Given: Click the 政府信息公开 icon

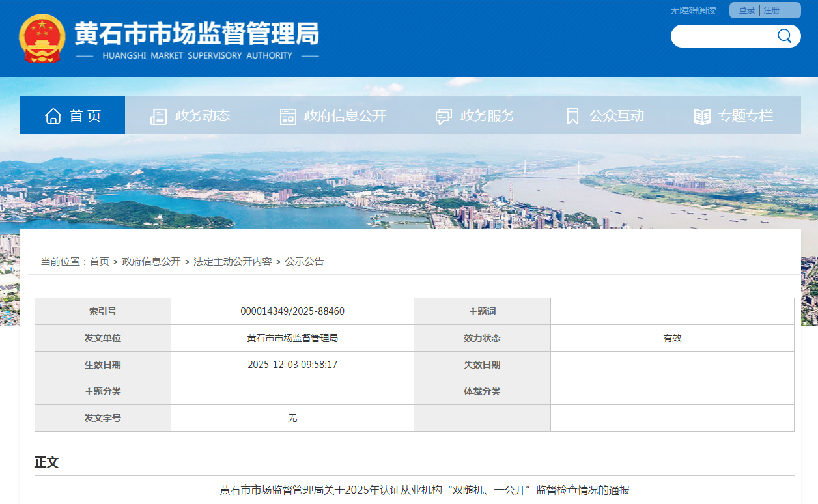Looking at the screenshot, I should 288,117.
